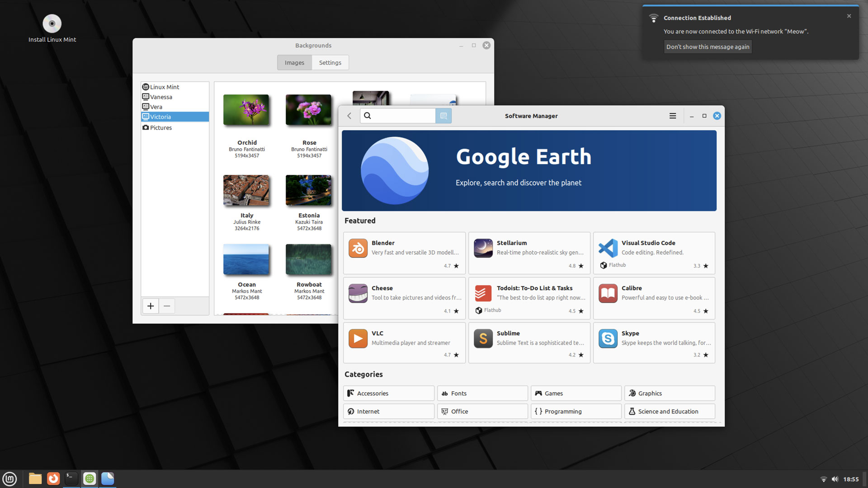The height and width of the screenshot is (488, 868).
Task: Open the Software Manager hamburger menu
Action: tap(673, 116)
